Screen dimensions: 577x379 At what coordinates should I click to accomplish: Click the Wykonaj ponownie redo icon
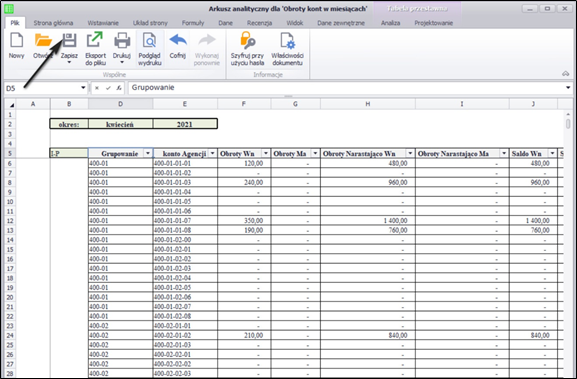(x=207, y=40)
